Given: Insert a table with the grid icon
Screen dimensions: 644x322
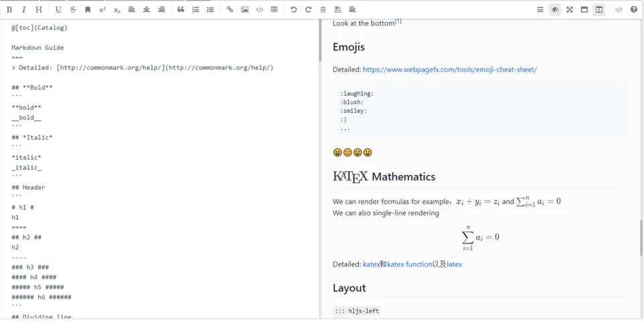Looking at the screenshot, I should pyautogui.click(x=274, y=10).
